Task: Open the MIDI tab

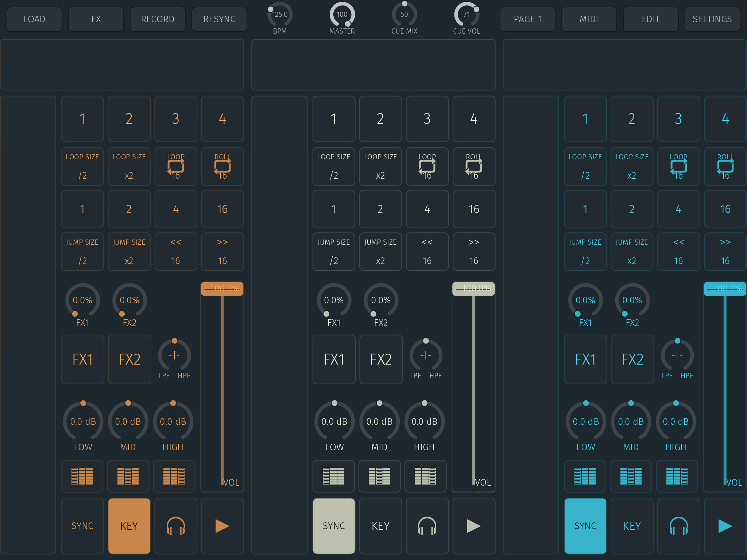Action: (x=589, y=19)
